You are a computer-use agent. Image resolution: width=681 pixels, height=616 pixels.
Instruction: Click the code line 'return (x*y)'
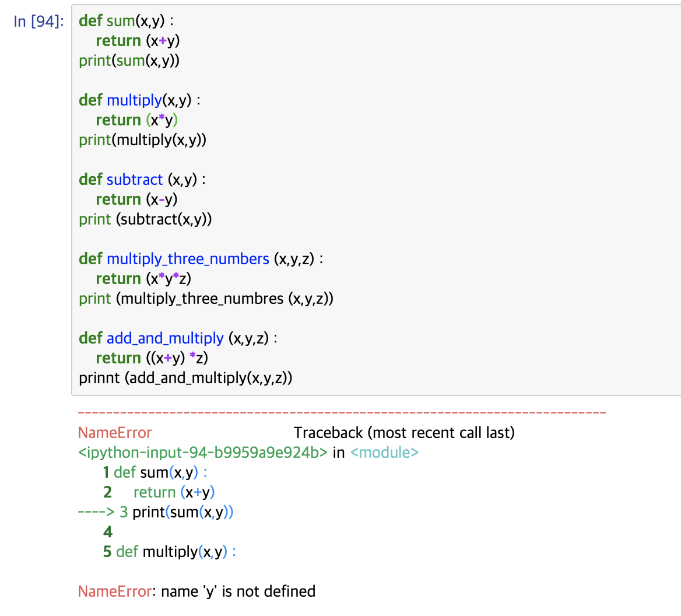(137, 120)
